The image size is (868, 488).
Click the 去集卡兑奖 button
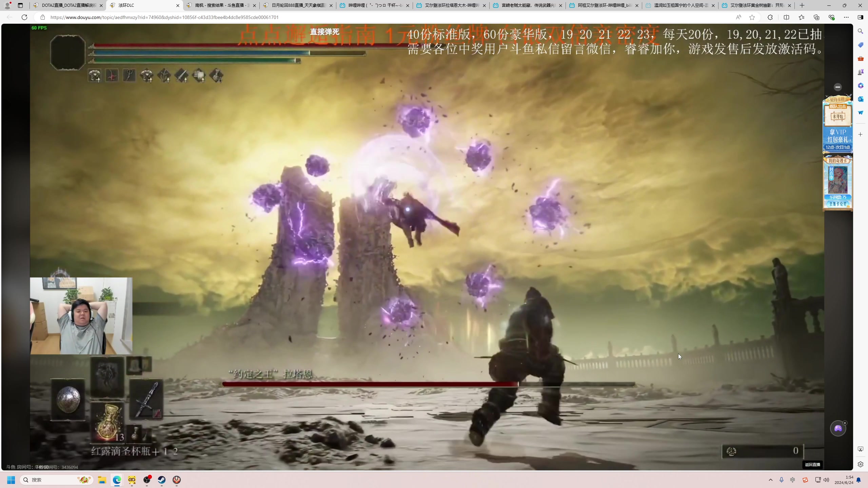tap(837, 204)
